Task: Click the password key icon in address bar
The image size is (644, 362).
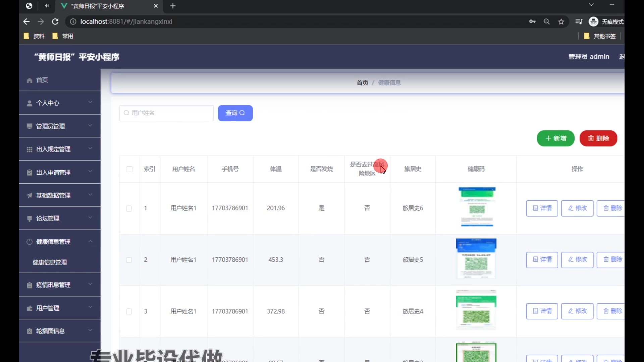Action: (532, 22)
